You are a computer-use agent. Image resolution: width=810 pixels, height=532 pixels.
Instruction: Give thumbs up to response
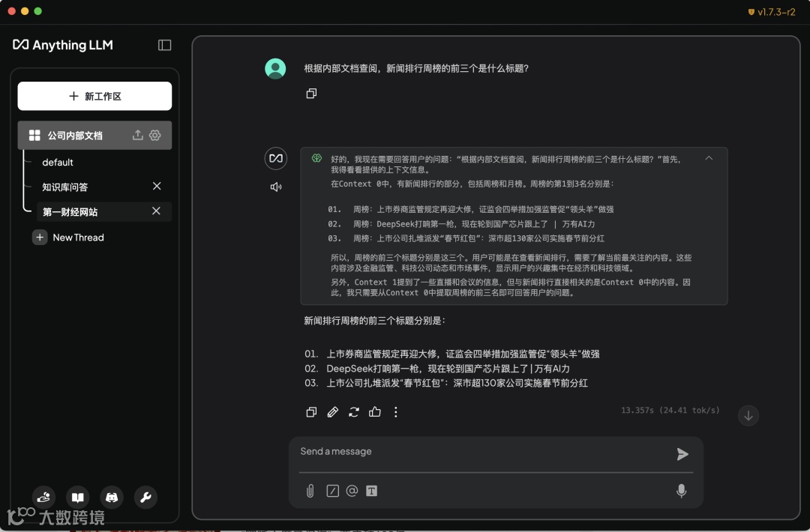pyautogui.click(x=375, y=411)
